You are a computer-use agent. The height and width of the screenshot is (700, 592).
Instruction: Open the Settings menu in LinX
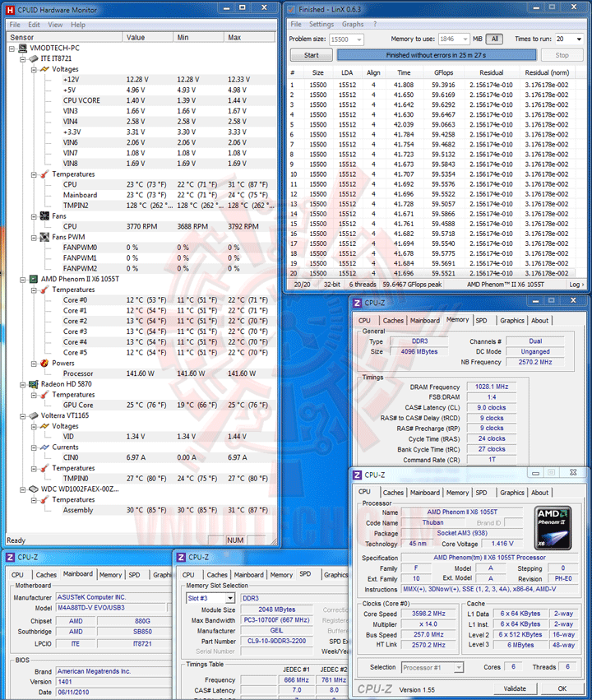tap(321, 24)
